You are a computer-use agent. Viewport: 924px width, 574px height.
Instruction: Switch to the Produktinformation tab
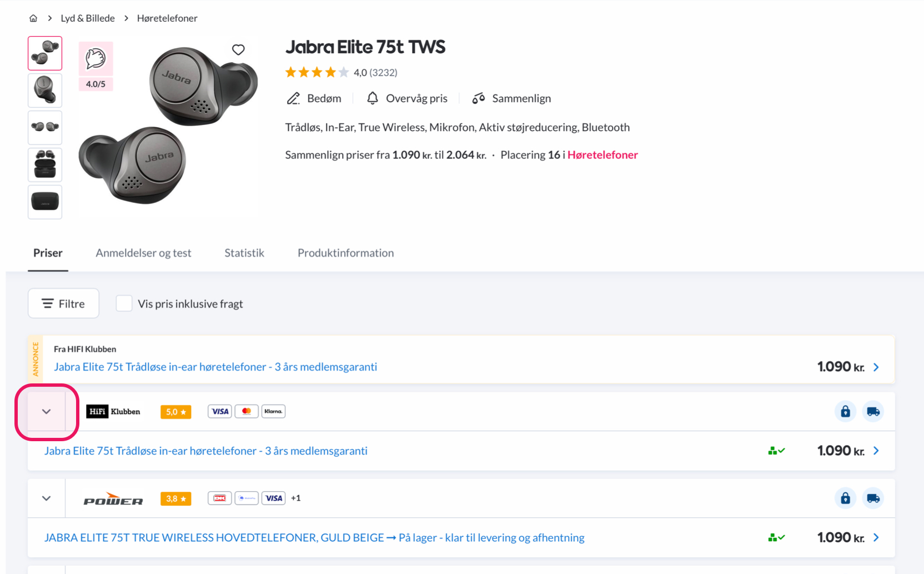345,253
